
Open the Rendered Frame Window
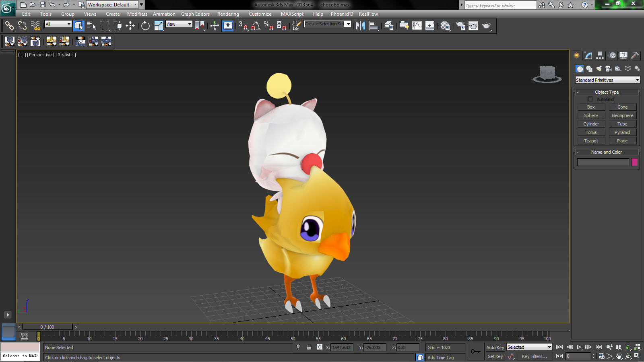(x=473, y=26)
